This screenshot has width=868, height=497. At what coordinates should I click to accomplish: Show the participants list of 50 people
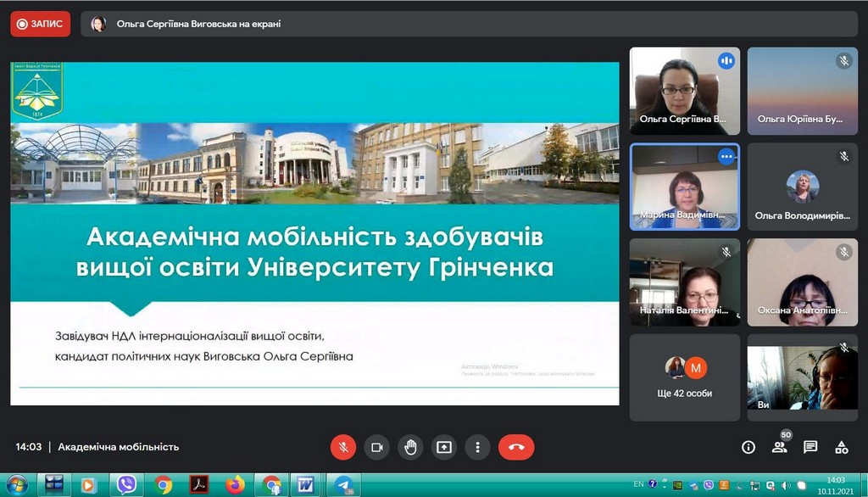click(779, 447)
